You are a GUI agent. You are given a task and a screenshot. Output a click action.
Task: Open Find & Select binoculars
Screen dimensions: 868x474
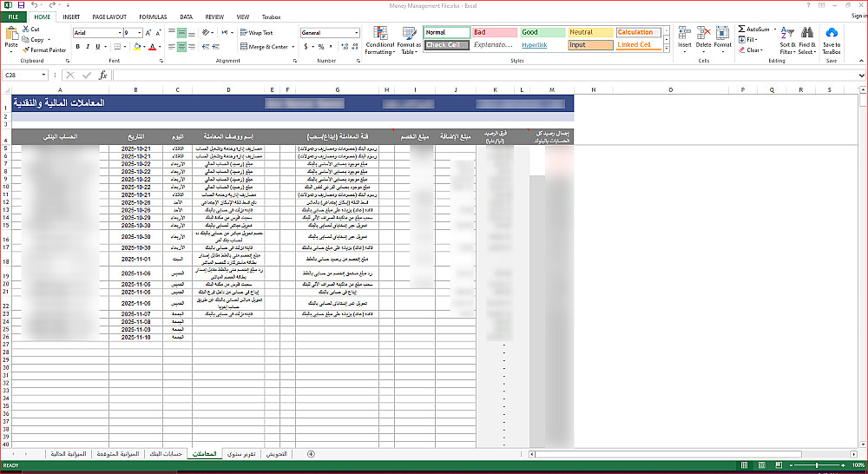coord(807,41)
